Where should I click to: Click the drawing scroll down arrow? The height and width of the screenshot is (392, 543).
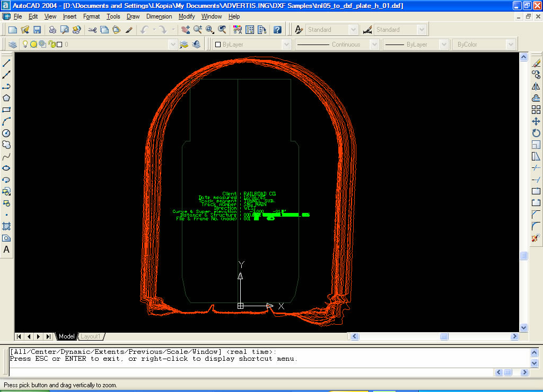(x=523, y=327)
